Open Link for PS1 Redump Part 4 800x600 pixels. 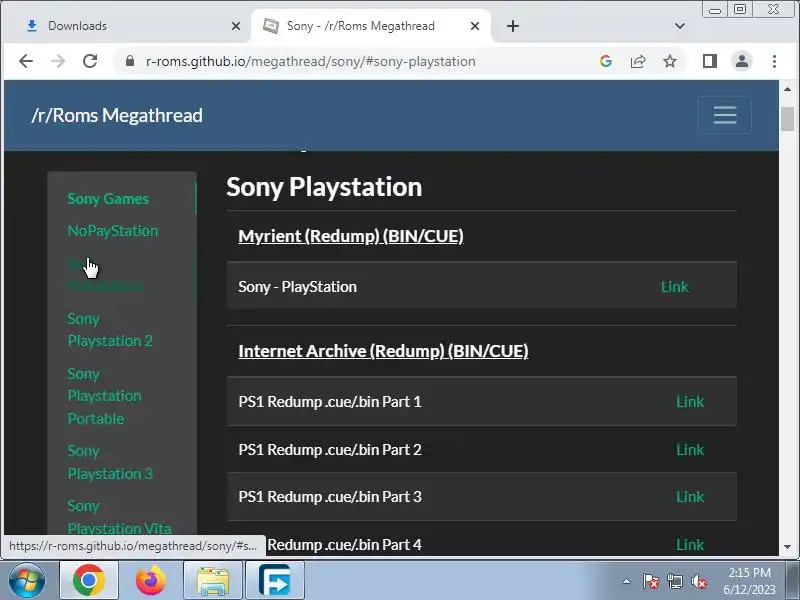click(690, 544)
